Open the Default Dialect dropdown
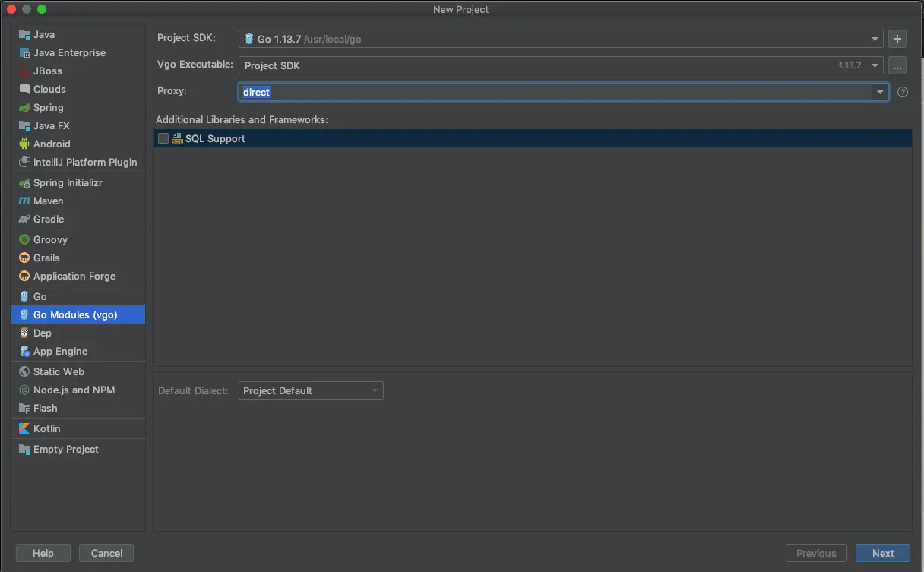The height and width of the screenshot is (572, 924). click(311, 390)
